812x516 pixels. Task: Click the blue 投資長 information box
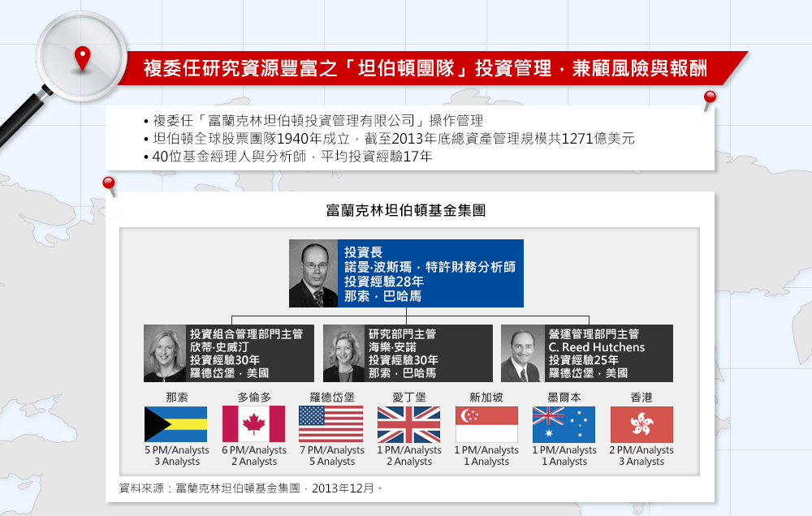click(430, 273)
